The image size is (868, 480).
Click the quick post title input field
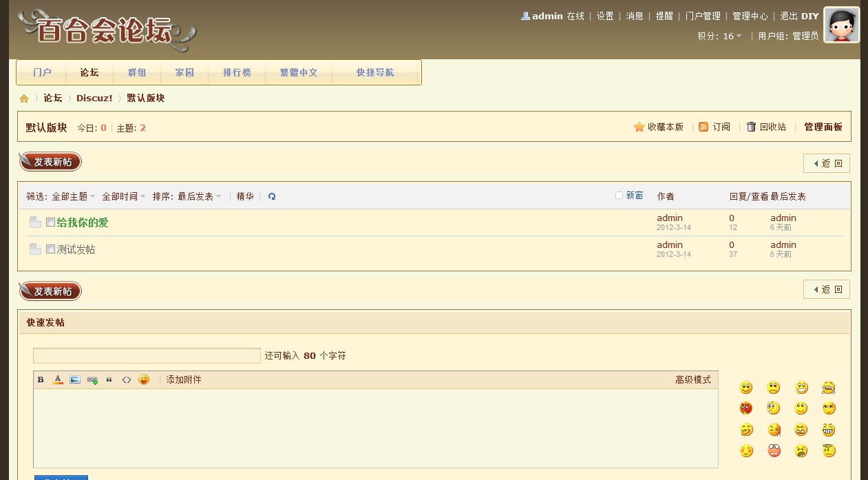147,355
